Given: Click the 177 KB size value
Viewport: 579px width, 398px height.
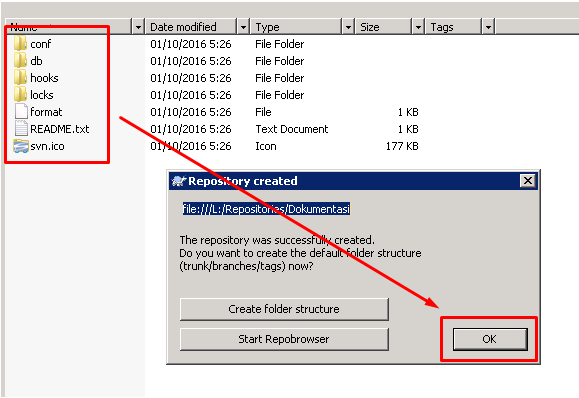Looking at the screenshot, I should [402, 146].
